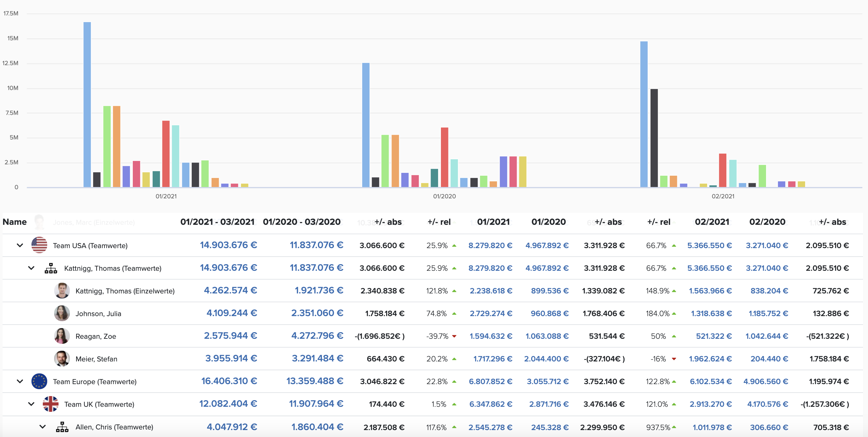Open Julia Johnson's avatar photo
Viewport: 868px width, 437px height.
[x=62, y=313]
